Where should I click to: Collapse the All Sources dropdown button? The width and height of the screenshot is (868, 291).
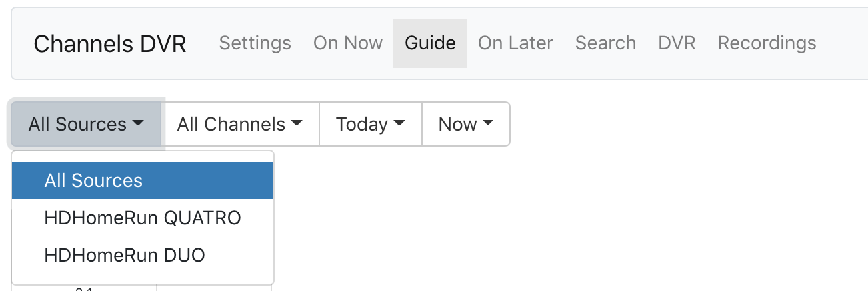[x=86, y=124]
